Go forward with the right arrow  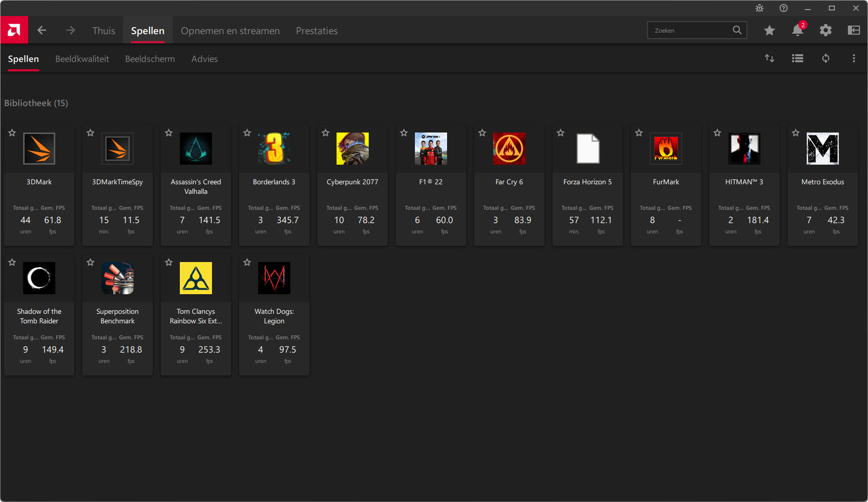click(70, 31)
